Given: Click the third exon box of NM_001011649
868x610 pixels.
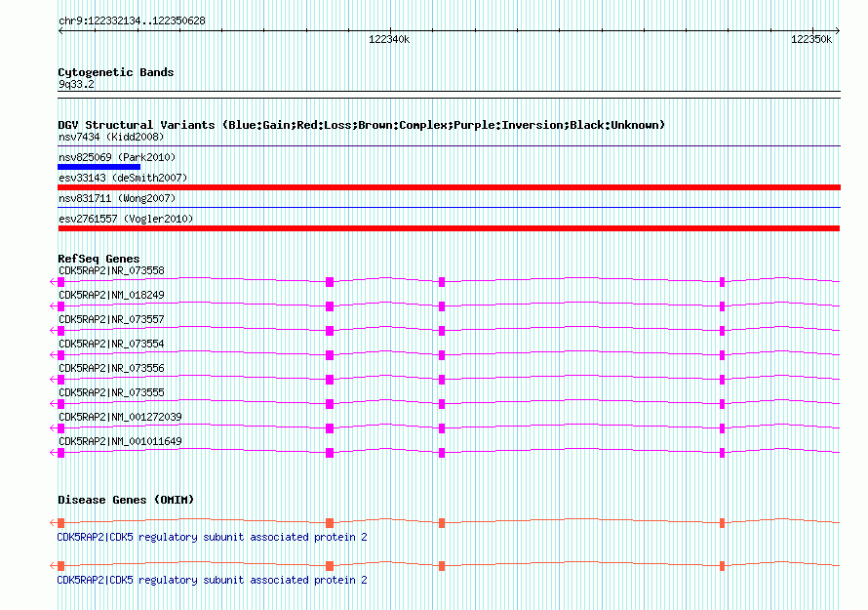Looking at the screenshot, I should coord(442,453).
